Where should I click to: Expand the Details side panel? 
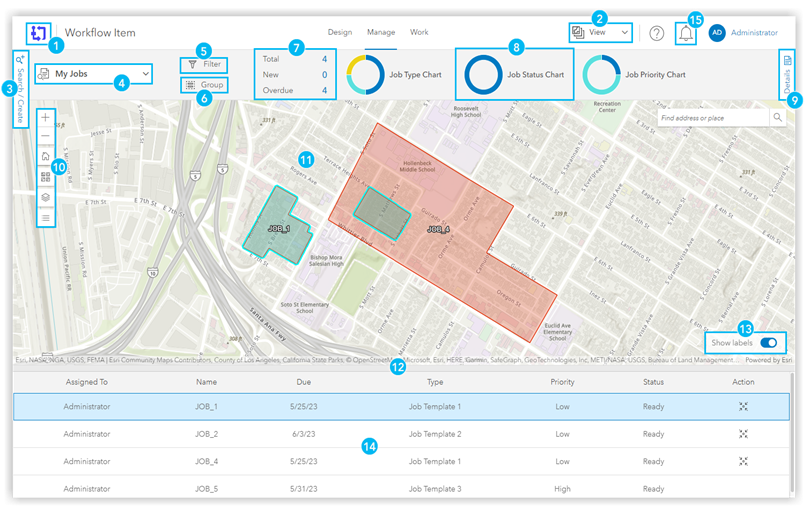point(787,76)
